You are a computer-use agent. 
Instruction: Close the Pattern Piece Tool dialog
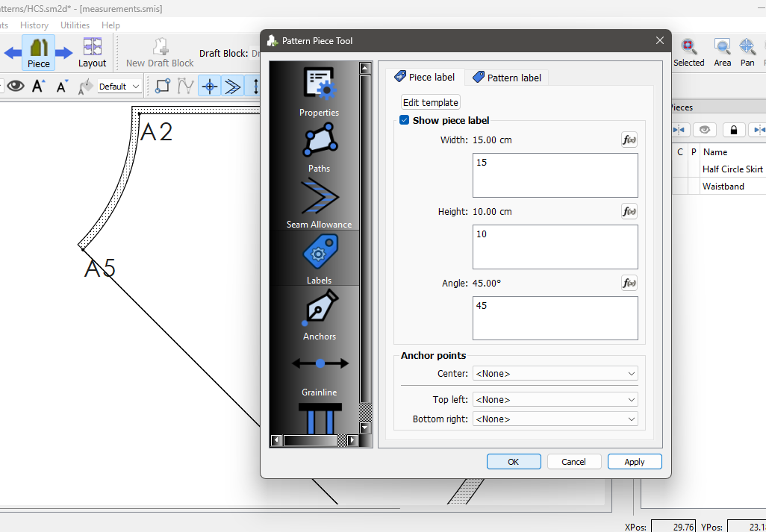pyautogui.click(x=659, y=40)
